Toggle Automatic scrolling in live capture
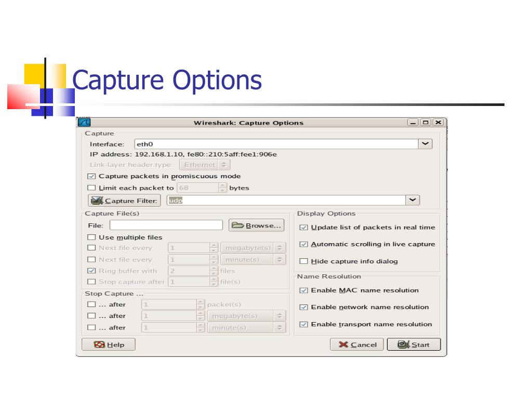532x399 pixels. click(303, 244)
